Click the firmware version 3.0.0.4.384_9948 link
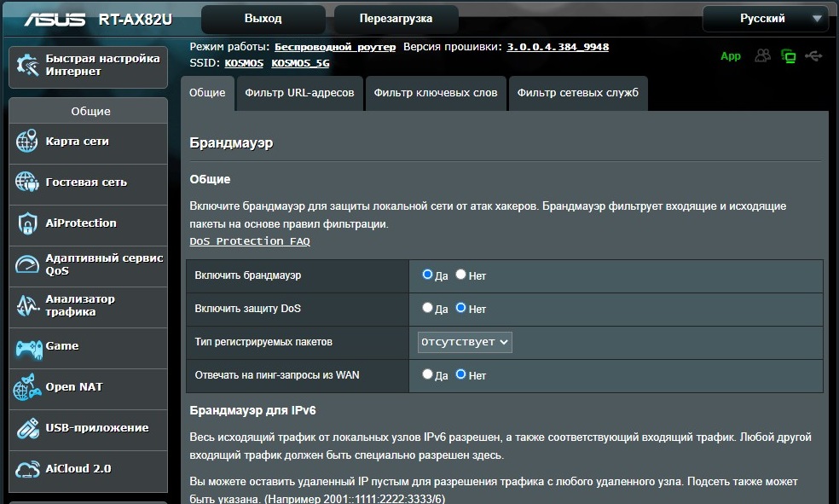This screenshot has height=504, width=839. pyautogui.click(x=558, y=47)
